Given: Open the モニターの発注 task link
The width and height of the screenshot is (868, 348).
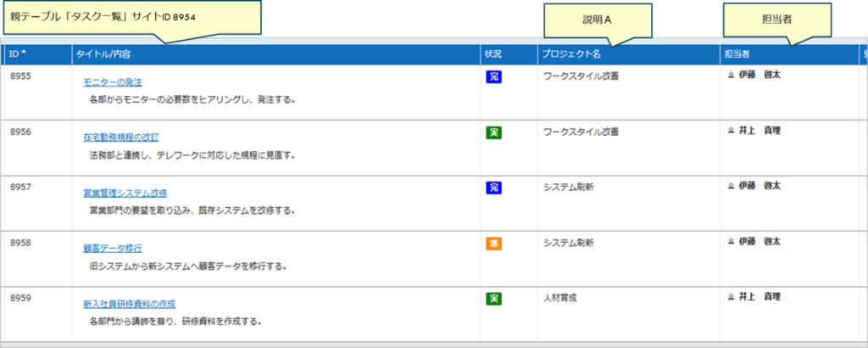Looking at the screenshot, I should (113, 82).
